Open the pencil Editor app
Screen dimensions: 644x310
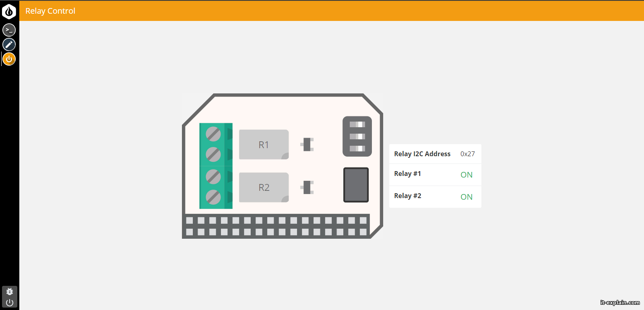click(x=9, y=44)
